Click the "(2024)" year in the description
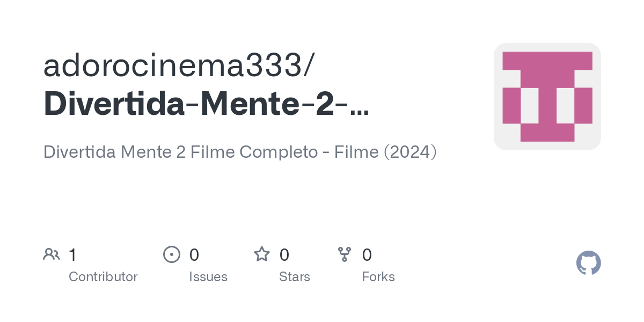The image size is (644, 322). pyautogui.click(x=410, y=152)
